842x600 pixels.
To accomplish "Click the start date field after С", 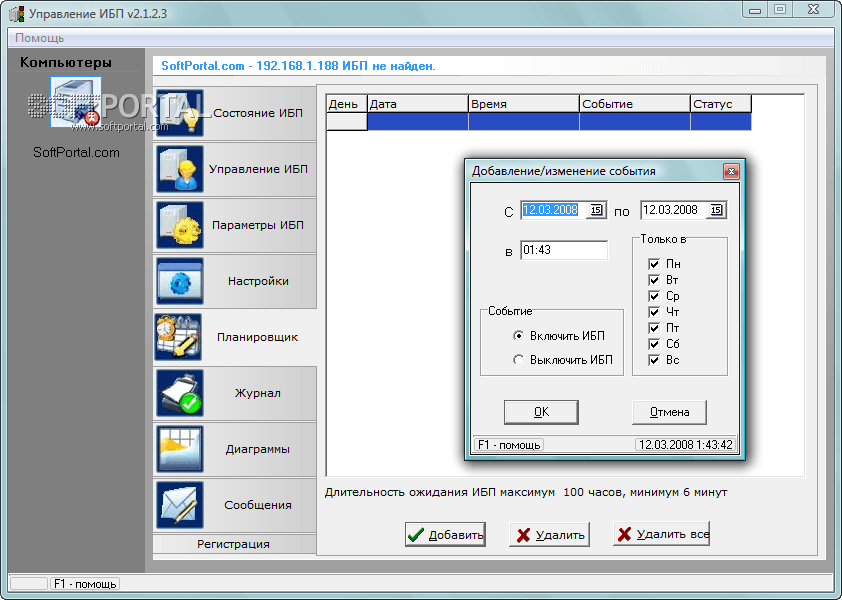I will [x=555, y=210].
